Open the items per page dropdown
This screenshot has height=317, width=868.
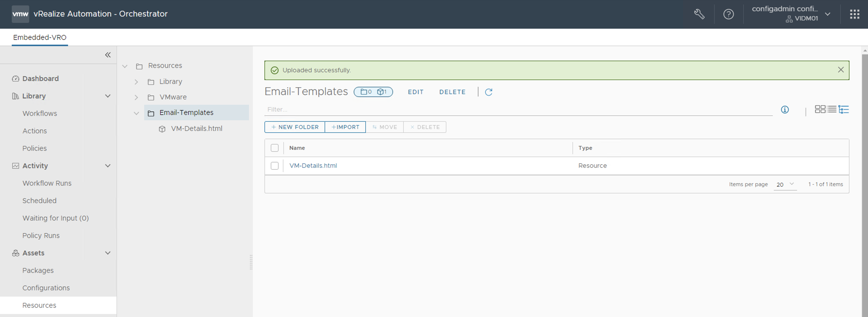[x=785, y=184]
